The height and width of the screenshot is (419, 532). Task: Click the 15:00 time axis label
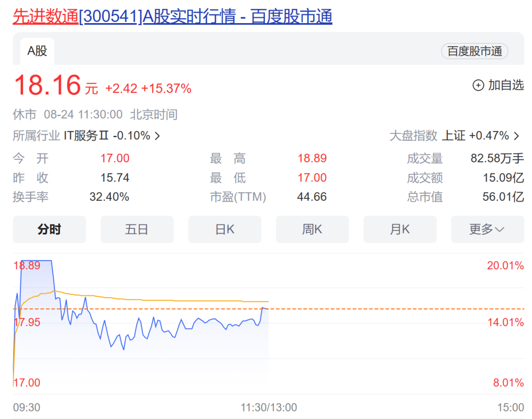pos(511,407)
